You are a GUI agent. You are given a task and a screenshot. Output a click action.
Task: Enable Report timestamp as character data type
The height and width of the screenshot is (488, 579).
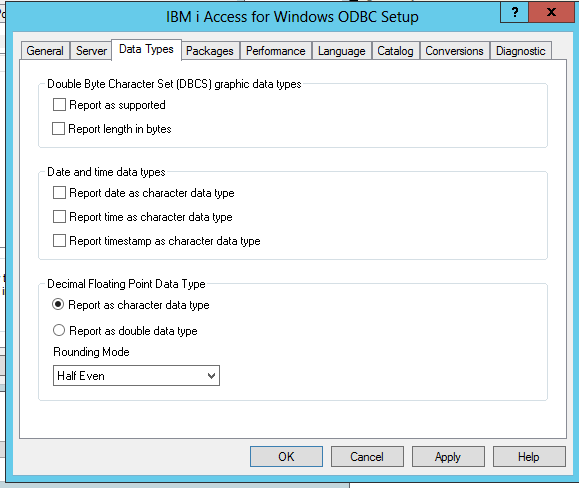(59, 241)
